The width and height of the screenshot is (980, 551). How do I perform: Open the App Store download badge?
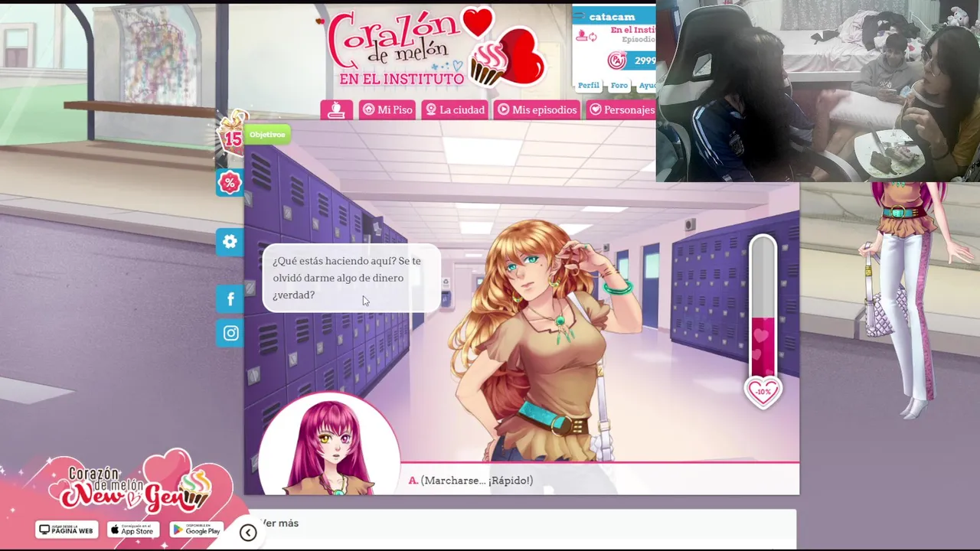point(132,530)
